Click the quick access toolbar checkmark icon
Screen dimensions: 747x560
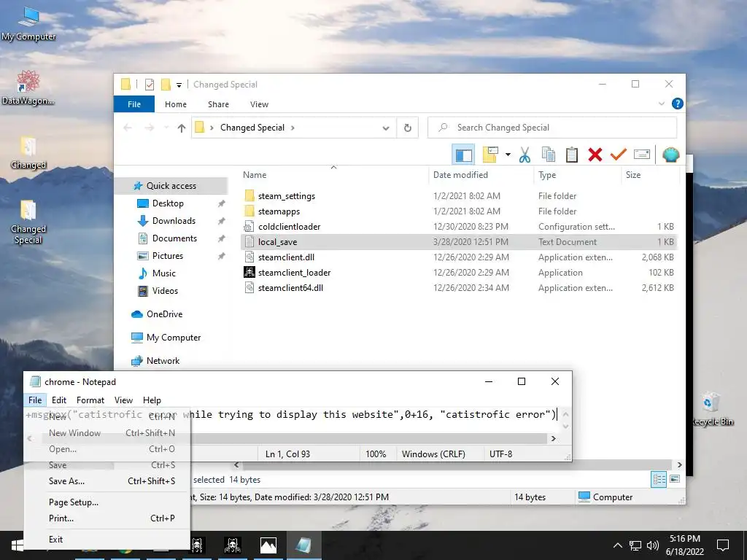(149, 85)
